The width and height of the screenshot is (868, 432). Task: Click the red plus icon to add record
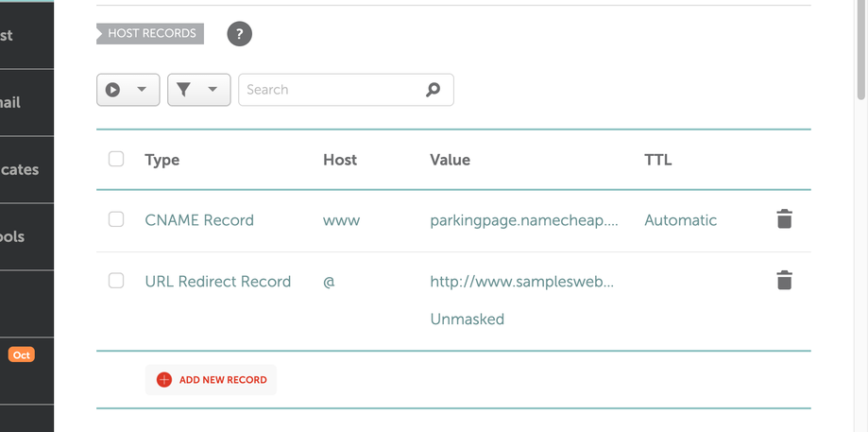pyautogui.click(x=163, y=380)
